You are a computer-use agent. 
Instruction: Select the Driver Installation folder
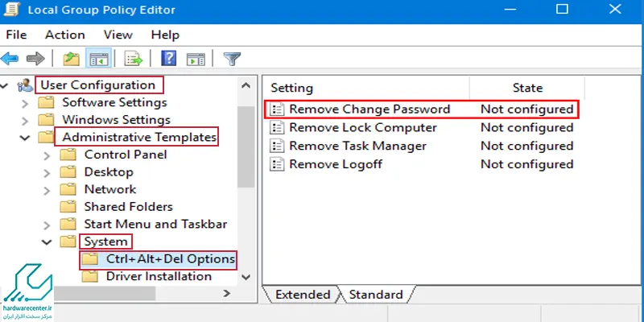[x=159, y=276]
